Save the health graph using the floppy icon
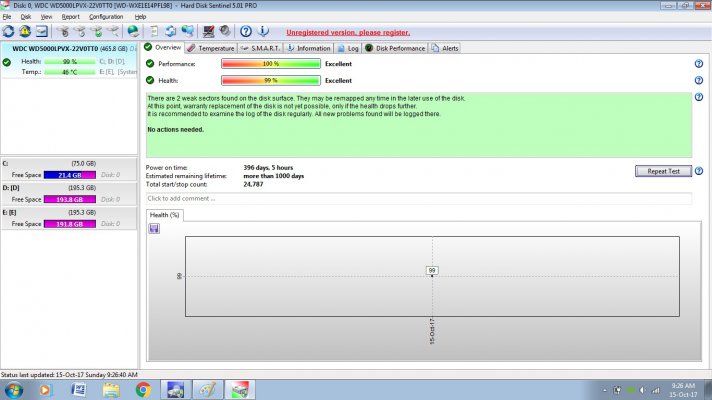The image size is (712, 400). pyautogui.click(x=154, y=228)
